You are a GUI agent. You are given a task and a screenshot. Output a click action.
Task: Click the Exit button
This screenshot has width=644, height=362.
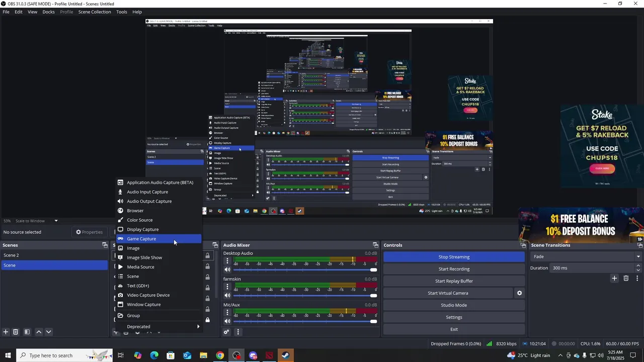click(x=454, y=329)
